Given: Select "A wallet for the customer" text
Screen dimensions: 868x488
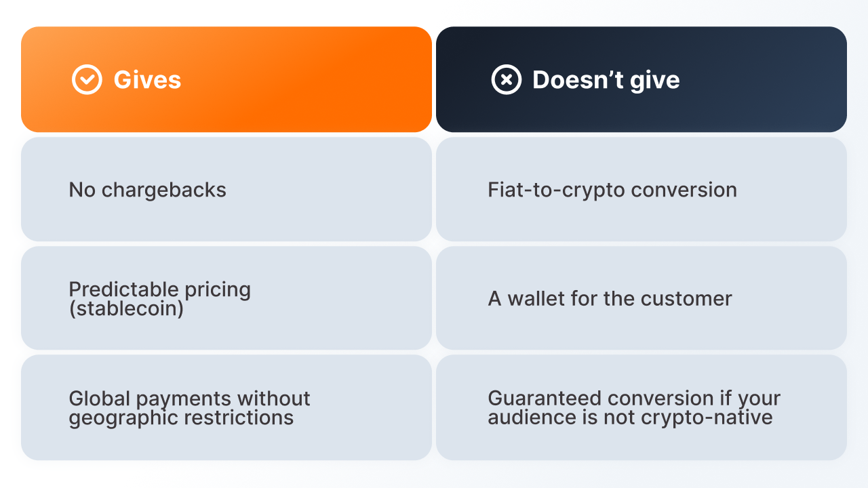Looking at the screenshot, I should pyautogui.click(x=610, y=299).
